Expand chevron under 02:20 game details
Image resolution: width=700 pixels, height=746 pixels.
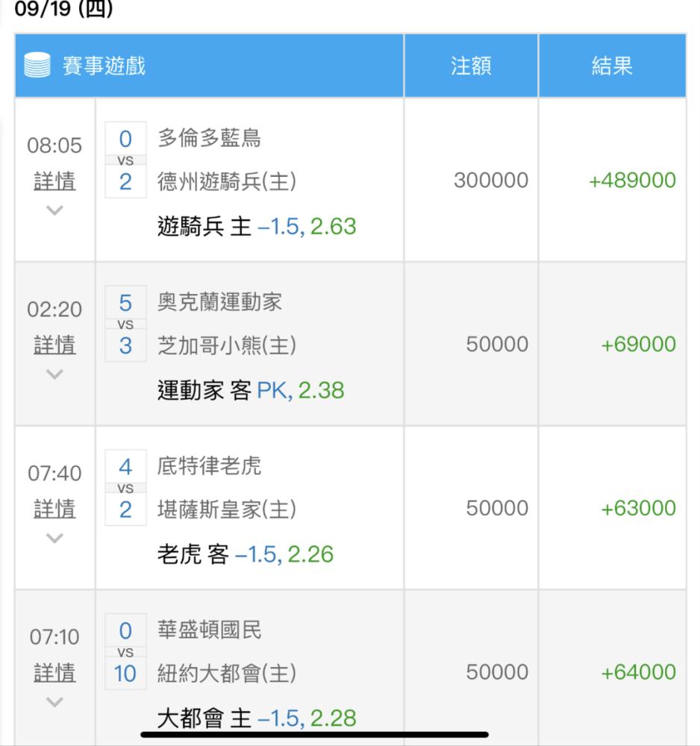(54, 374)
